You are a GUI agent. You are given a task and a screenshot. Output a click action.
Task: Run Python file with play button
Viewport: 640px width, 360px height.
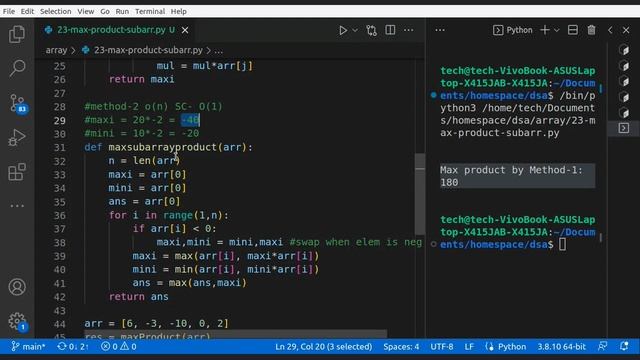pos(343,30)
